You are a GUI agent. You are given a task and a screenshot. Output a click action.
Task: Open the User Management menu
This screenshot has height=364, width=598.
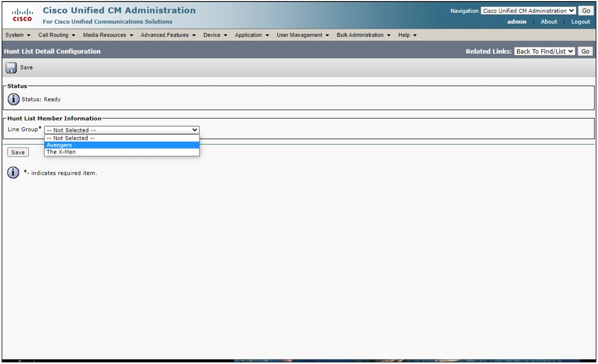tap(303, 35)
